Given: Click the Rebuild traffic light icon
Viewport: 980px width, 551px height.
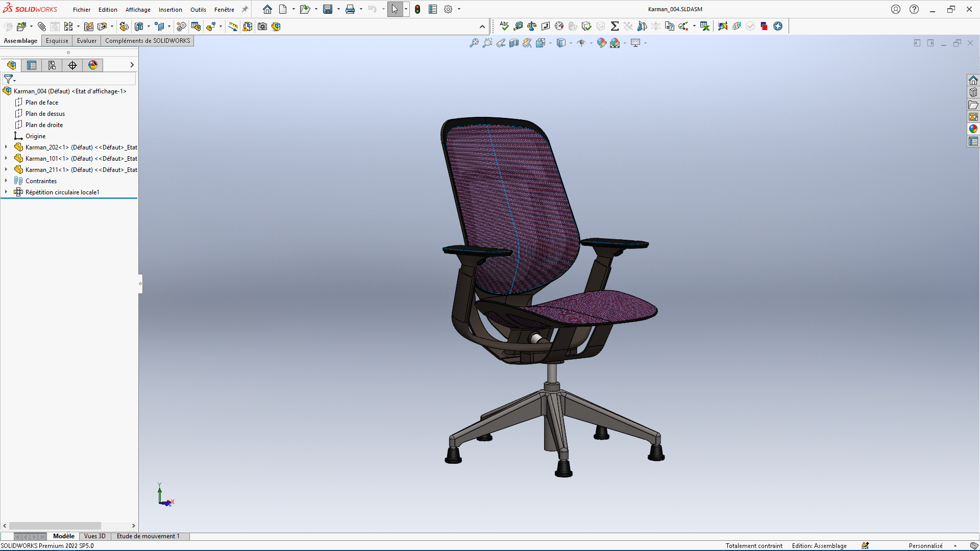Looking at the screenshot, I should tap(418, 9).
